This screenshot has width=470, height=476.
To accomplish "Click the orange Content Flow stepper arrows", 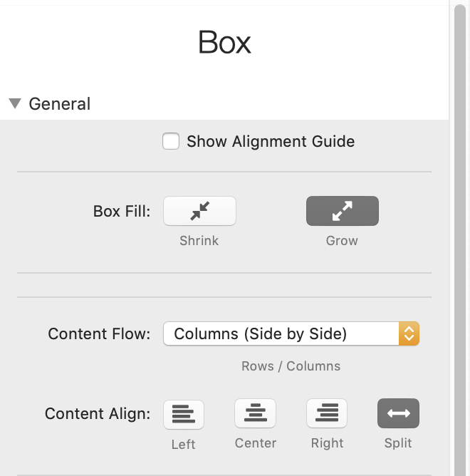I will [x=409, y=333].
